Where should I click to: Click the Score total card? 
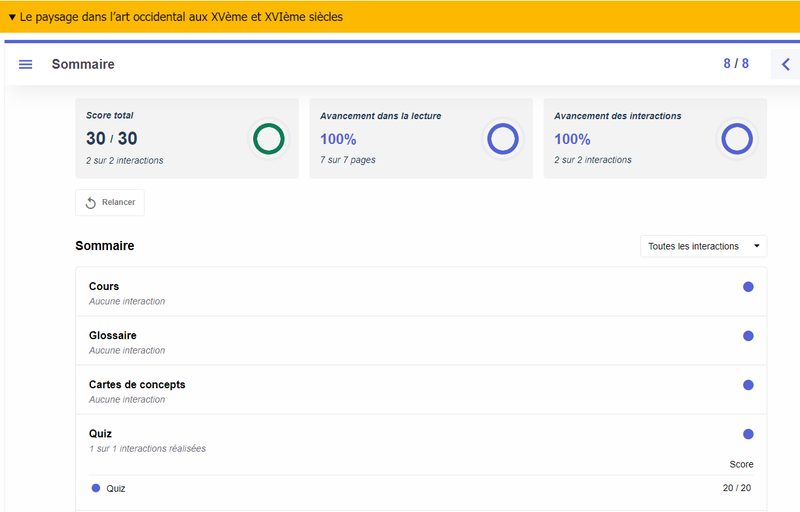tap(160, 138)
